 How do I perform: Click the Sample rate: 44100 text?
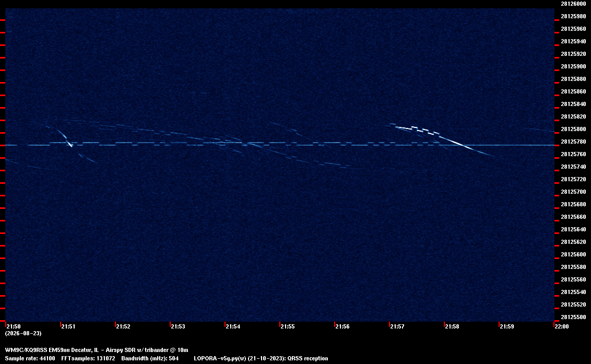coord(30,358)
